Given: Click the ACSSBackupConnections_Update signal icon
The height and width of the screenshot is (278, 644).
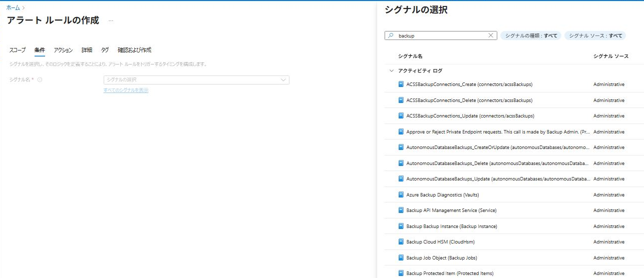Looking at the screenshot, I should coord(401,116).
